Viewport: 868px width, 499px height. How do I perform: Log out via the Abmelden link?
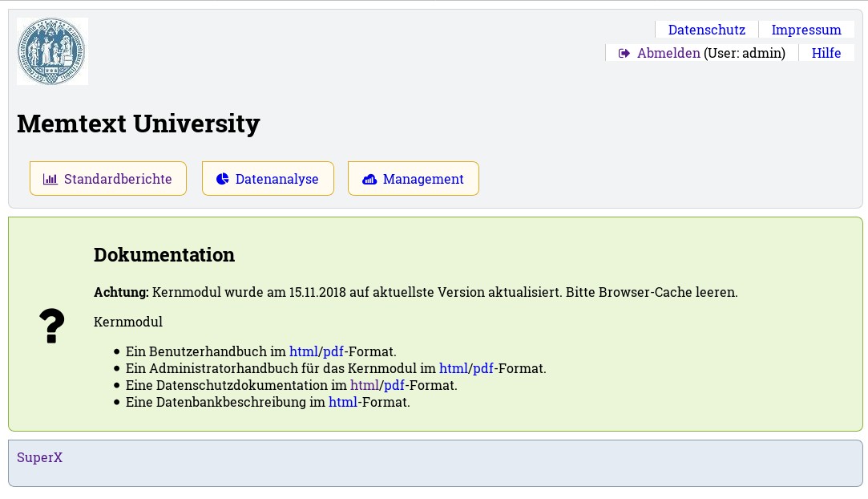[668, 53]
